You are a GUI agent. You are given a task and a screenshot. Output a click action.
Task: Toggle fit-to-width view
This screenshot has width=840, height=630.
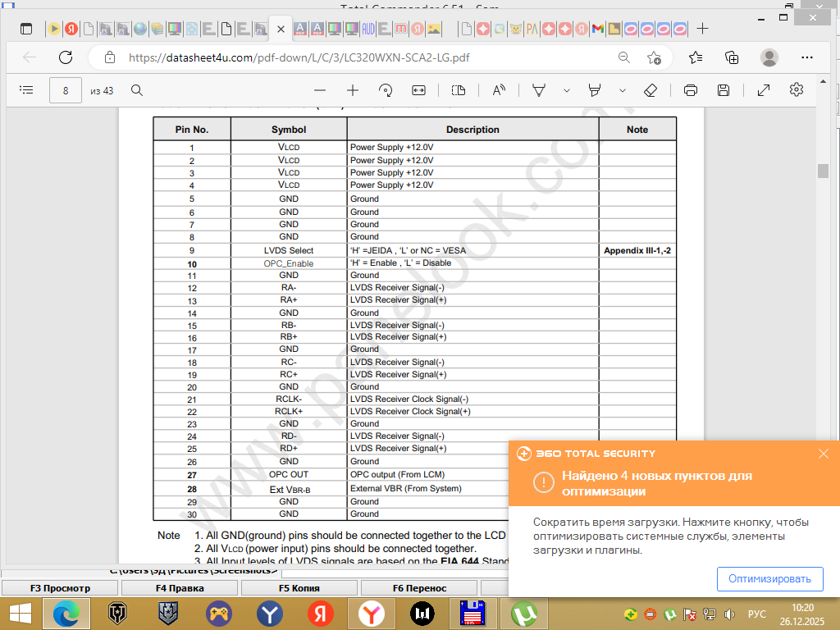pyautogui.click(x=418, y=90)
